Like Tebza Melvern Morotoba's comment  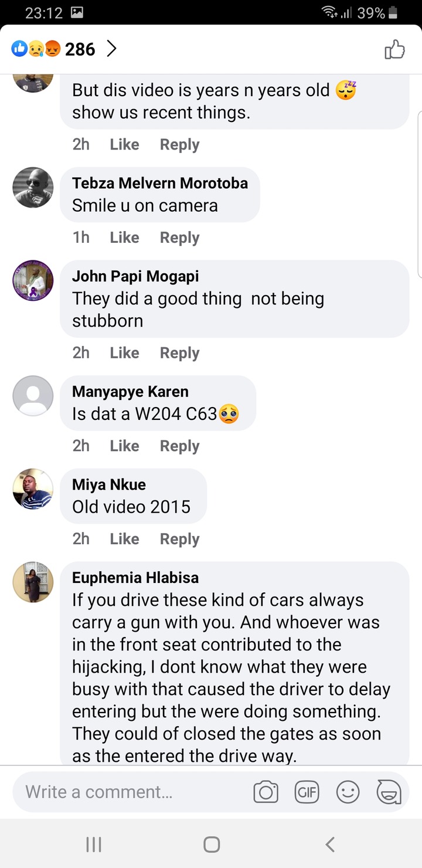[x=124, y=238]
